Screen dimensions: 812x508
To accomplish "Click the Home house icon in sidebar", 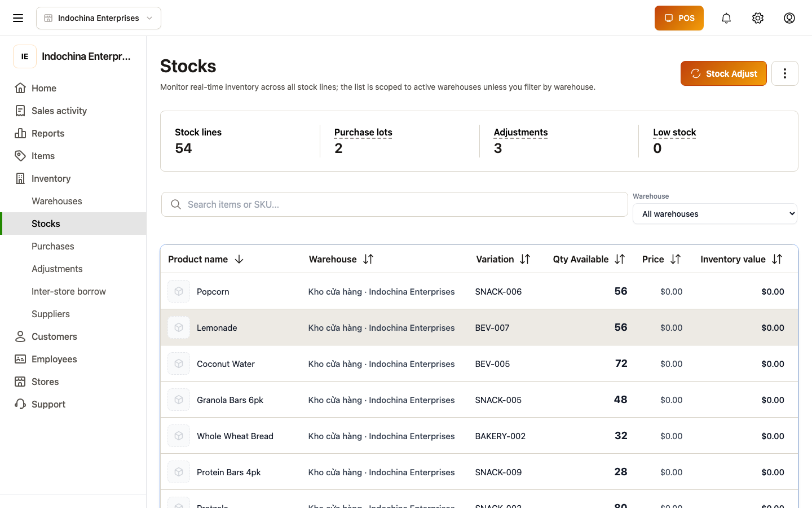I will point(20,88).
